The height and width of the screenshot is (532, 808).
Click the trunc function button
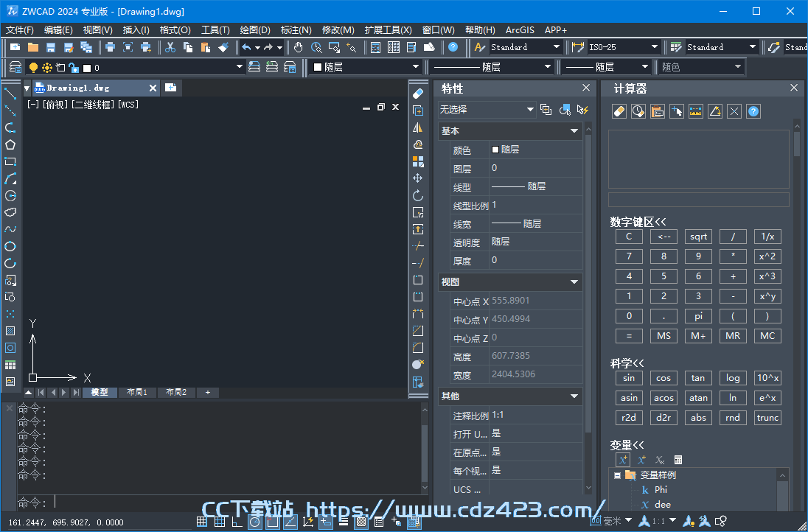pos(767,418)
